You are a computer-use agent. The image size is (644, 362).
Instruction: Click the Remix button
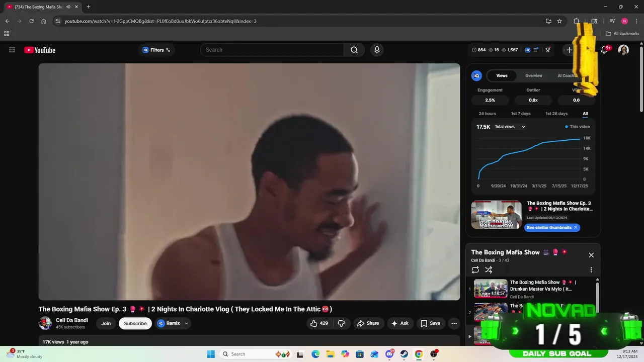click(169, 323)
